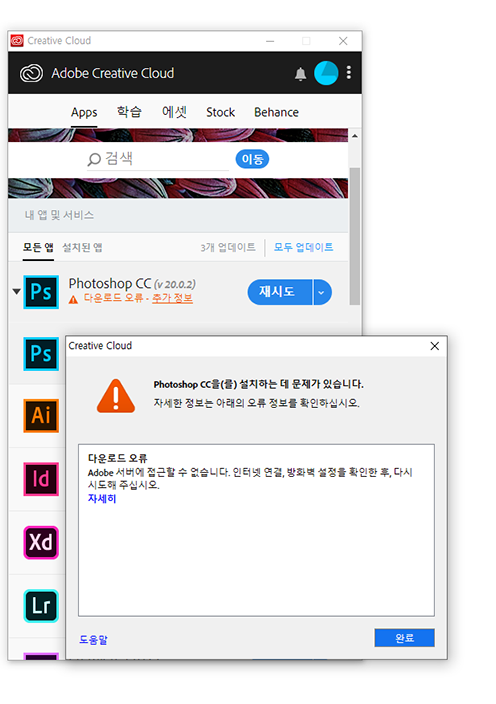The width and height of the screenshot is (496, 704).
Task: Click the Adobe Creative Cloud logo icon
Action: [31, 73]
